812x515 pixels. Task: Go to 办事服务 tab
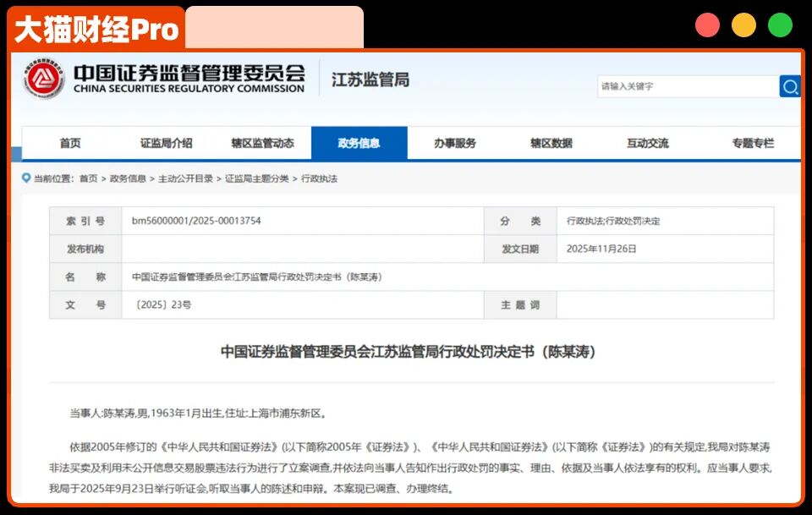pos(455,143)
